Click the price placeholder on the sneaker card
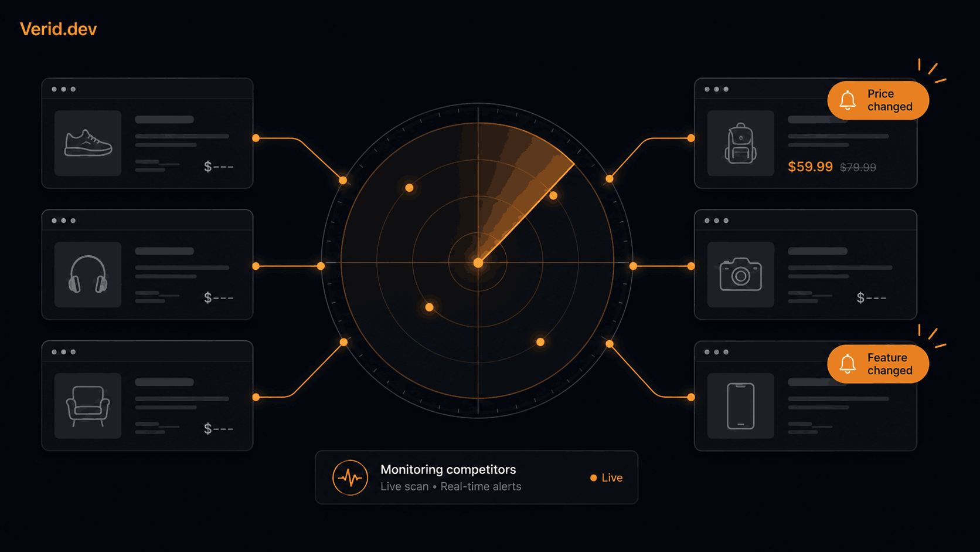Image resolution: width=980 pixels, height=552 pixels. 219,167
